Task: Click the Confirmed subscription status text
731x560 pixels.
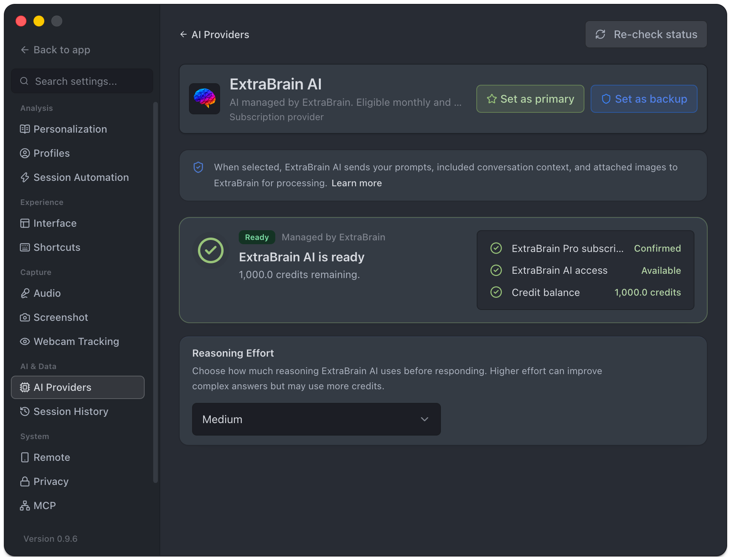Action: pyautogui.click(x=657, y=248)
